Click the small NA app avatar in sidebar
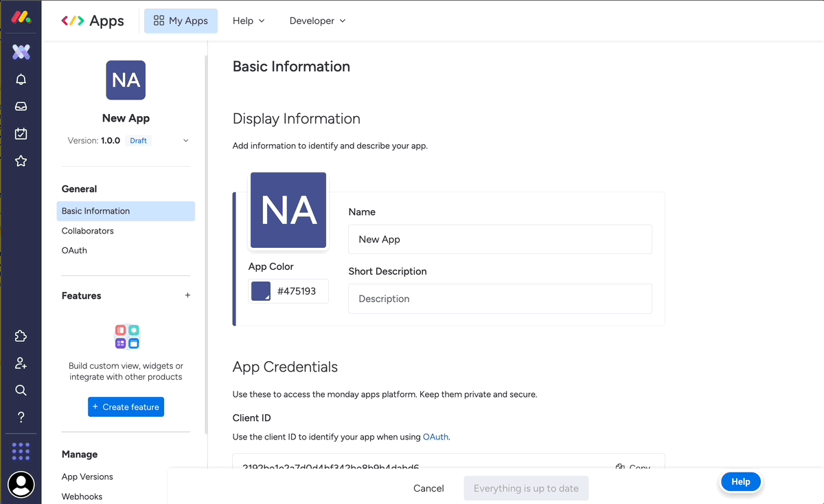Screen dimensions: 824x504 tap(126, 80)
